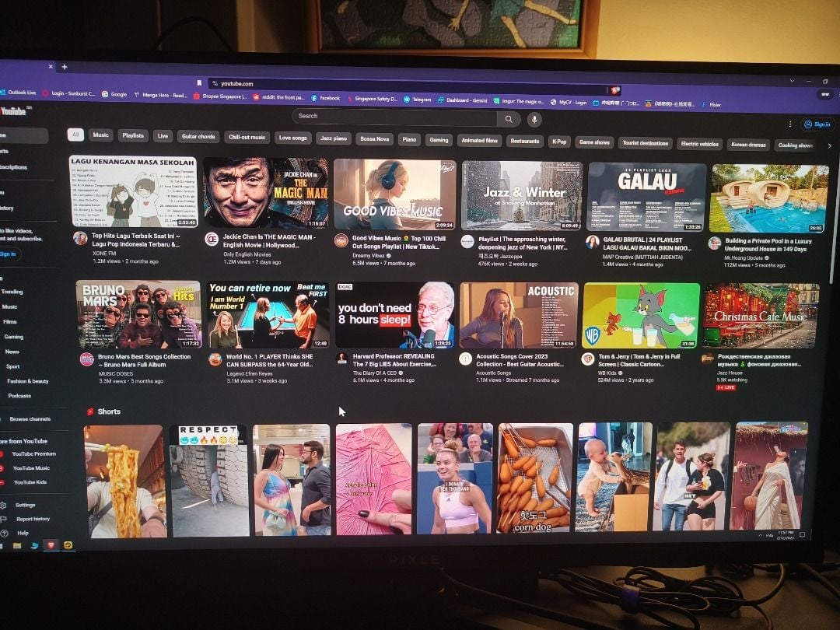This screenshot has height=630, width=840.
Task: Open World No. 1 PLAYER video title
Action: pos(269,360)
